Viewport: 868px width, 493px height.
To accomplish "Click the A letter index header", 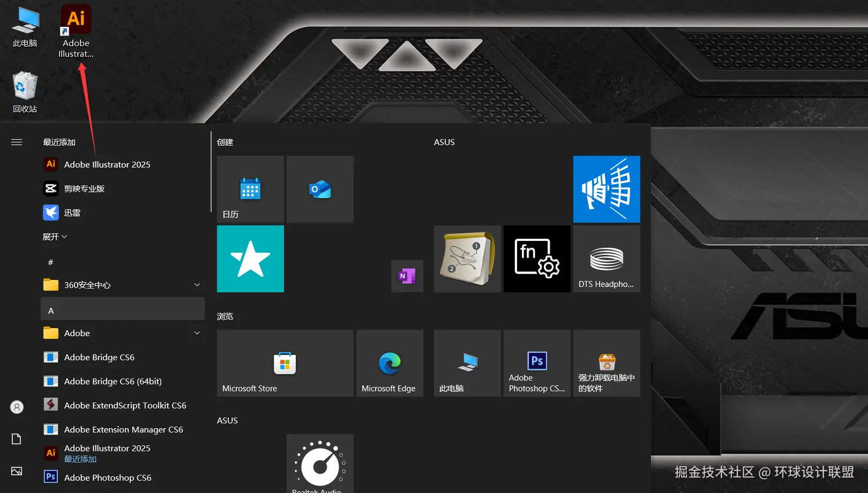I will click(x=123, y=309).
